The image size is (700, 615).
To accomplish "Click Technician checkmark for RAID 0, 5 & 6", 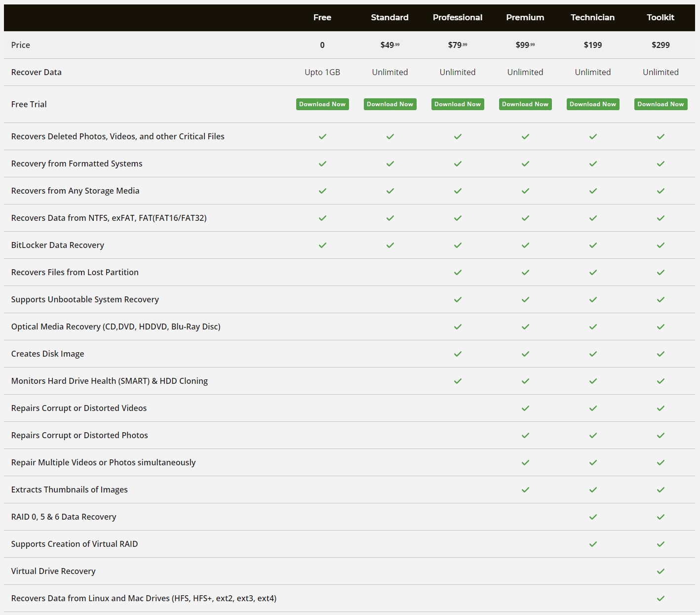I will [593, 517].
